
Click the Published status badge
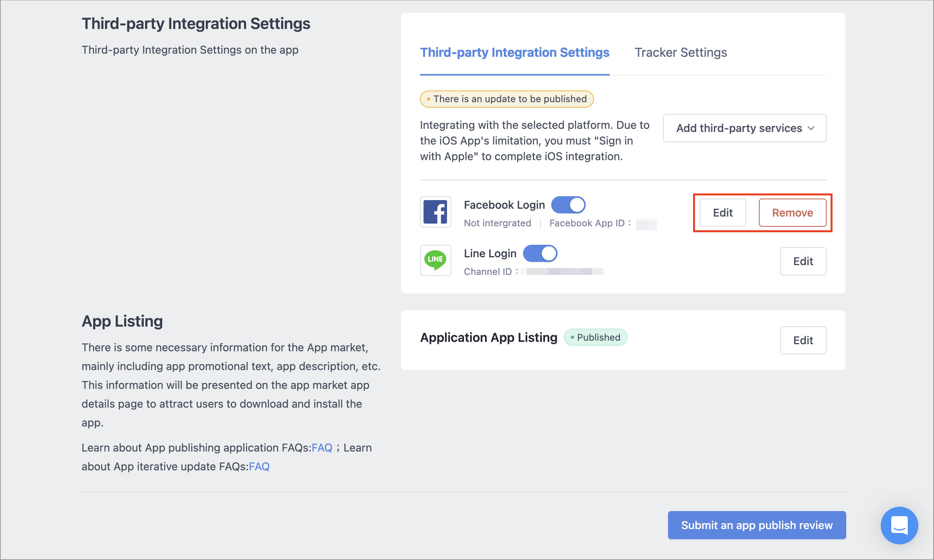coord(595,337)
